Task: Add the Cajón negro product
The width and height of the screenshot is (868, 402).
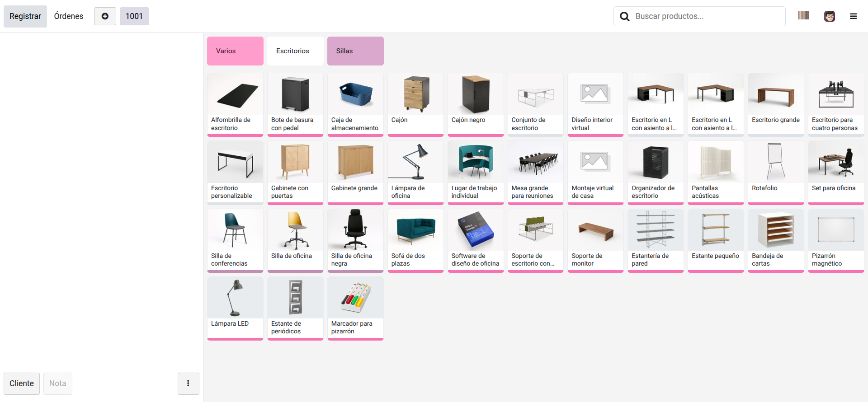Action: pyautogui.click(x=476, y=105)
